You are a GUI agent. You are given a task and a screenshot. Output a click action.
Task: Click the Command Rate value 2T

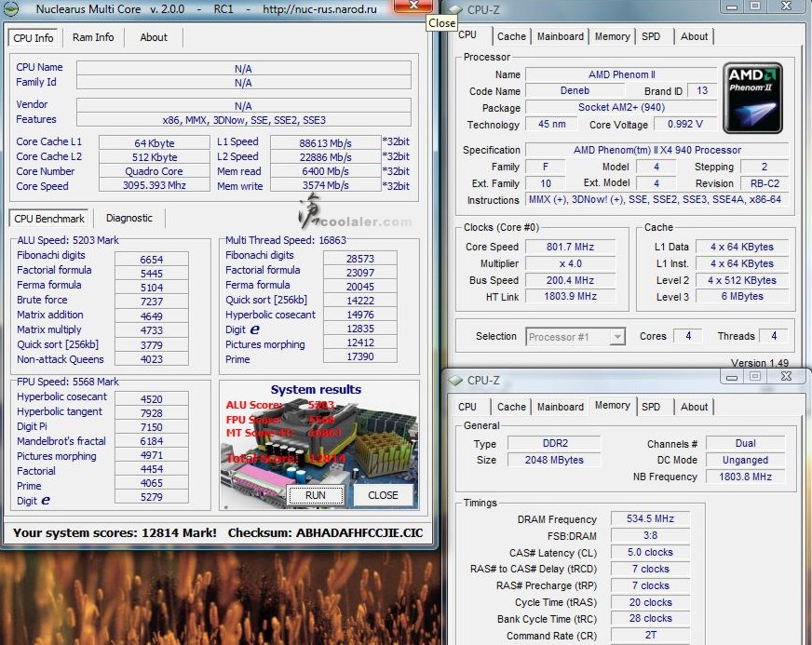pyautogui.click(x=650, y=635)
